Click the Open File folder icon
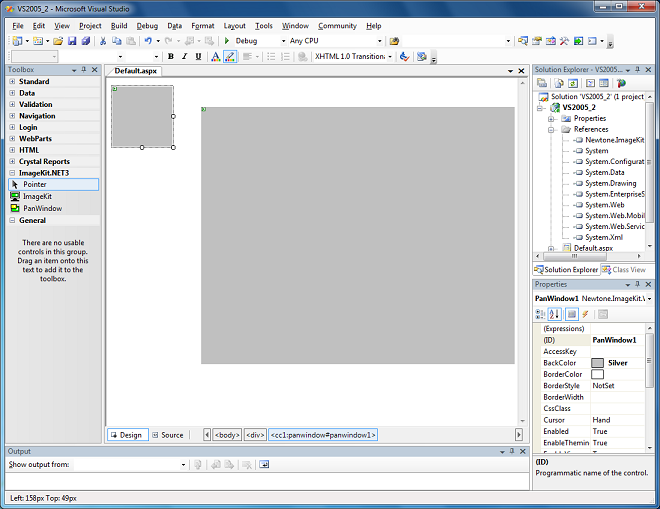 [58, 41]
